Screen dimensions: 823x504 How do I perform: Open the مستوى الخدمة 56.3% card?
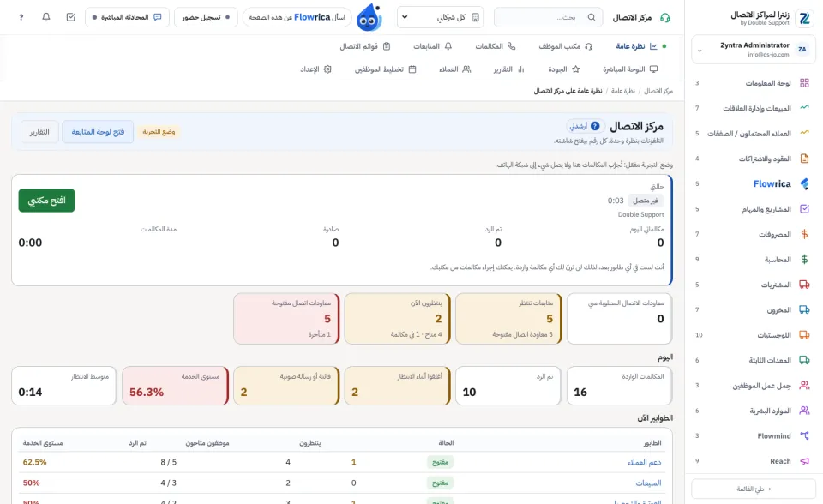coord(175,386)
